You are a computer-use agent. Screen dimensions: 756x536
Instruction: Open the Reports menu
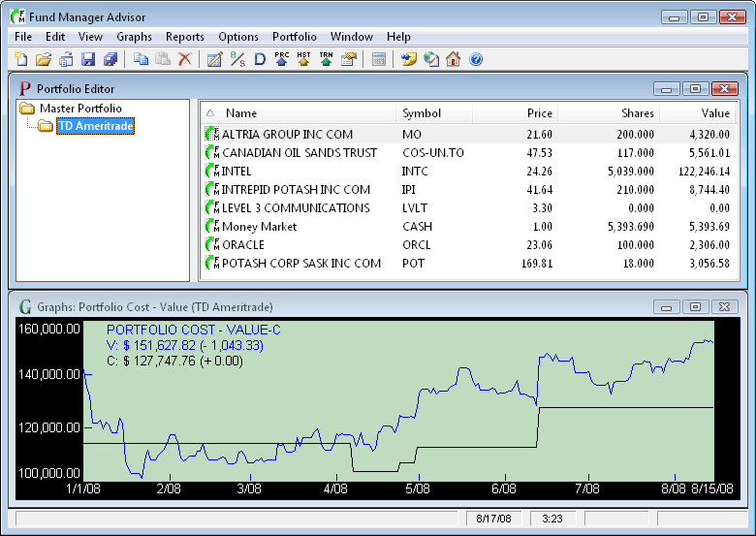[x=185, y=37]
